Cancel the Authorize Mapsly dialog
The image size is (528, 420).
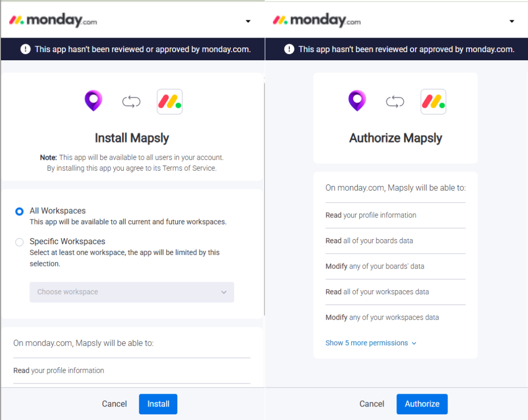tap(372, 404)
